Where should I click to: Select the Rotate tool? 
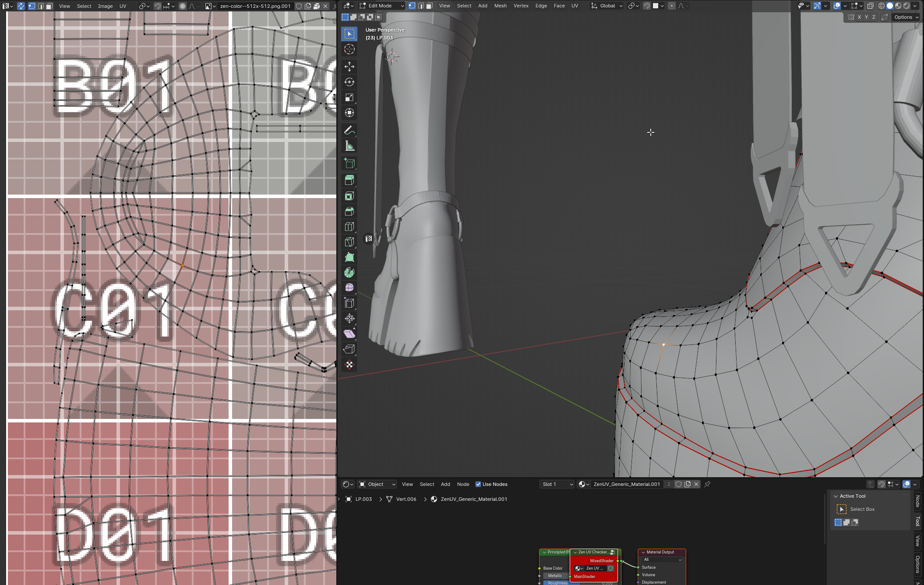click(349, 82)
